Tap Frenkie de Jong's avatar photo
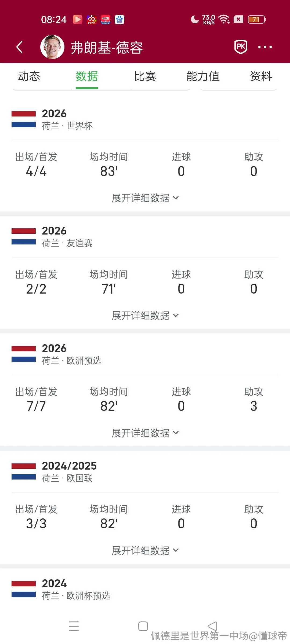Image resolution: width=290 pixels, height=644 pixels. (x=52, y=47)
